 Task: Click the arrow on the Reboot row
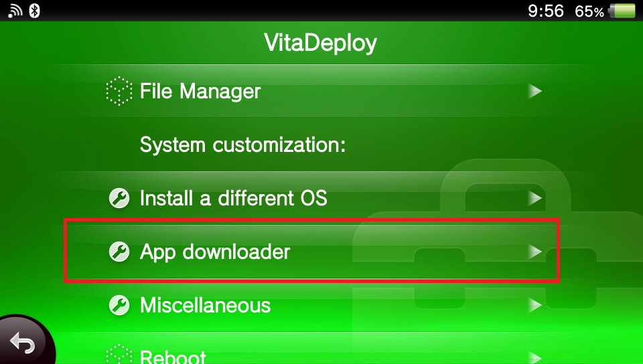pos(534,356)
